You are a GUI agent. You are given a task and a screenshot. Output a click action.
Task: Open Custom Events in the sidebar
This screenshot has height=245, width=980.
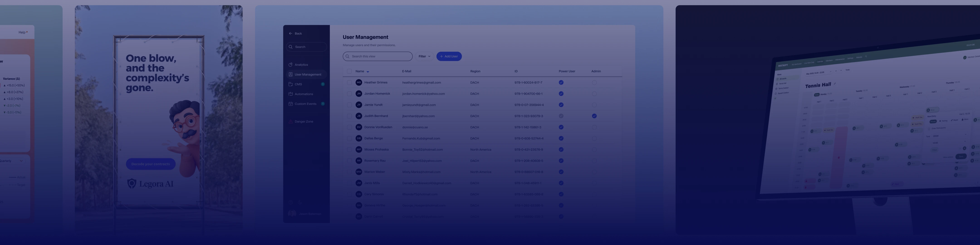click(305, 104)
